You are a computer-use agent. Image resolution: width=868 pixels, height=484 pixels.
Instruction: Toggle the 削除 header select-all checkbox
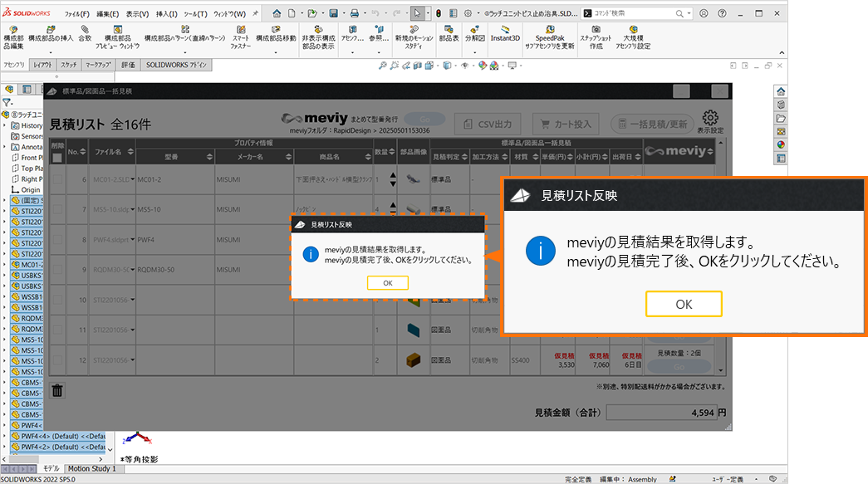tap(56, 158)
